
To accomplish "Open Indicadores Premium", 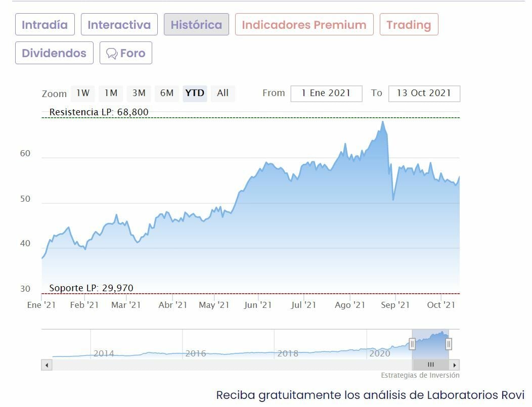I will (x=304, y=25).
